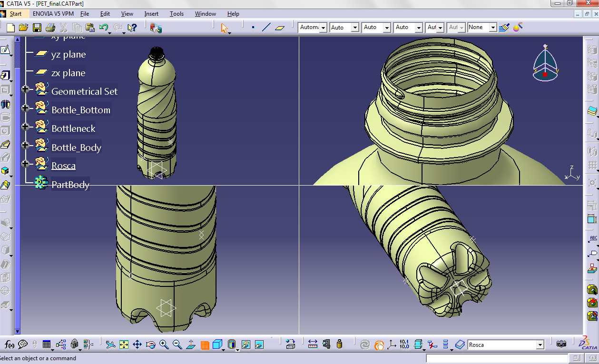The width and height of the screenshot is (599, 364).
Task: Open a file with the folder icon
Action: click(24, 28)
